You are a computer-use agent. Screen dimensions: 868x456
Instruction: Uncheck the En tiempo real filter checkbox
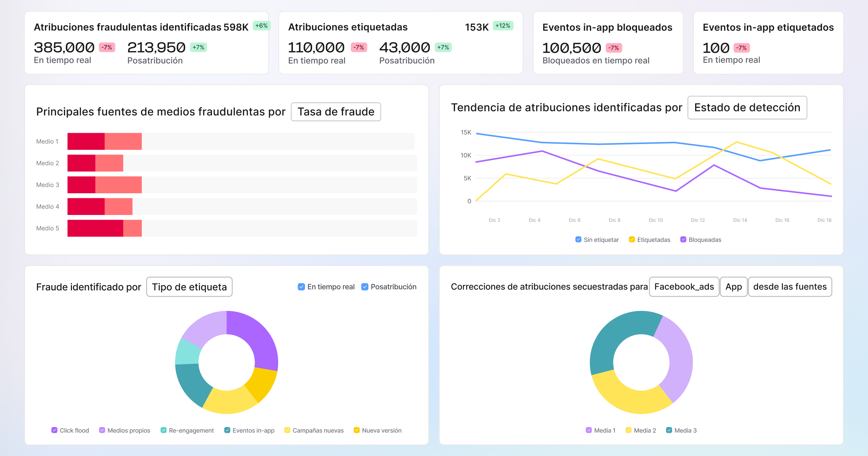point(301,287)
